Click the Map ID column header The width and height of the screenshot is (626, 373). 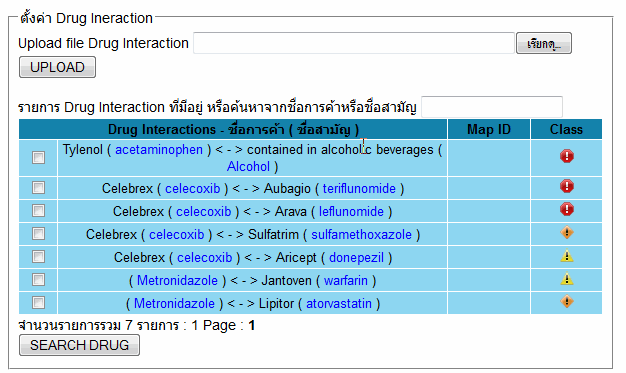[489, 129]
